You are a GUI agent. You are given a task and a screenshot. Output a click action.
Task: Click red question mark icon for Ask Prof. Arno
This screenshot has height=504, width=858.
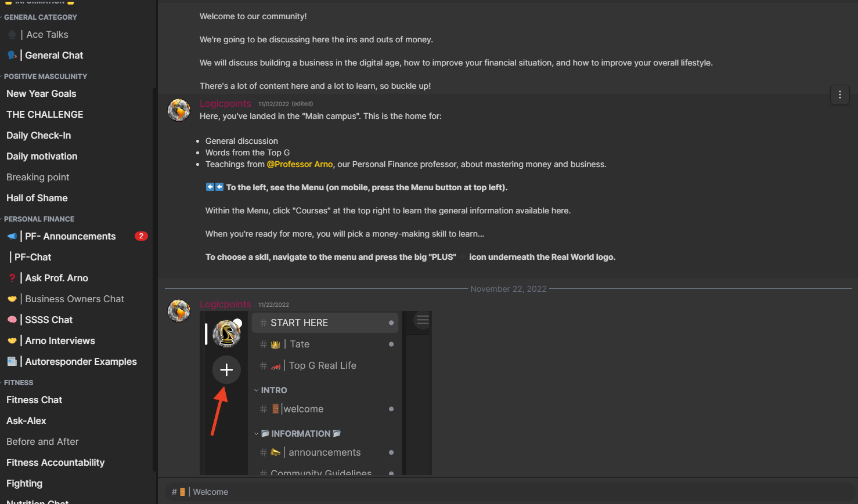(x=12, y=278)
